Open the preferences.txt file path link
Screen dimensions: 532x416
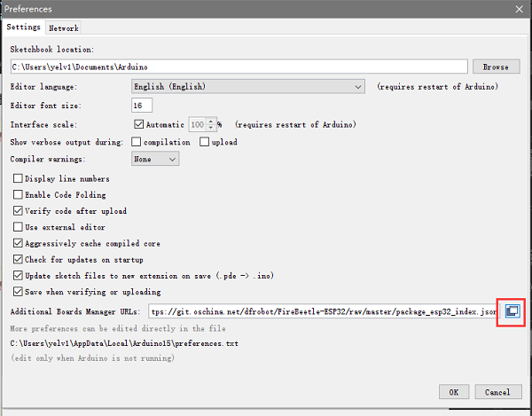click(x=124, y=343)
